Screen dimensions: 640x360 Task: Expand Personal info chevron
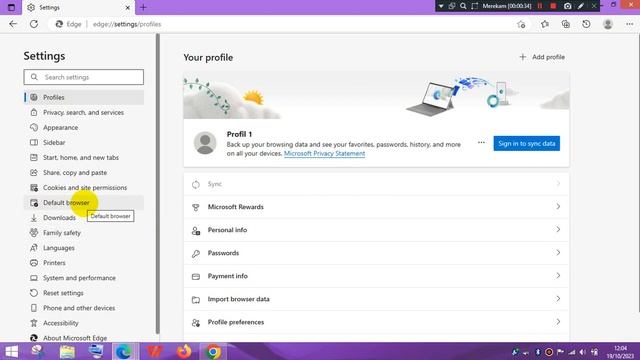tap(558, 229)
